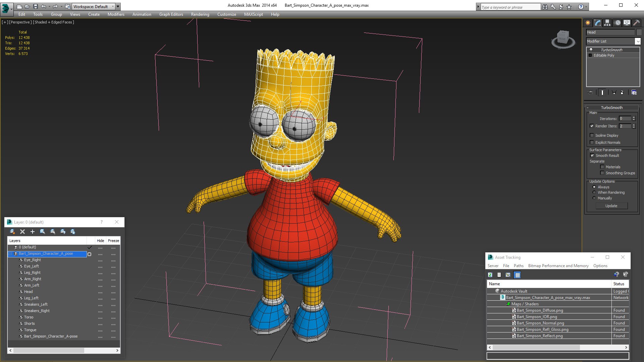Collapse Bart_Simpson_Character_A_pose layer tree
The height and width of the screenshot is (362, 644).
(10, 254)
